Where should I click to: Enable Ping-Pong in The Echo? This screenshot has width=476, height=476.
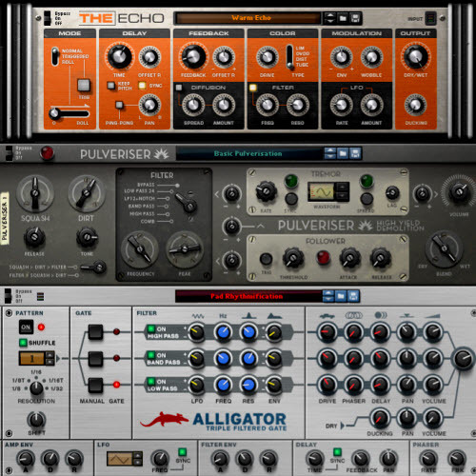119,105
